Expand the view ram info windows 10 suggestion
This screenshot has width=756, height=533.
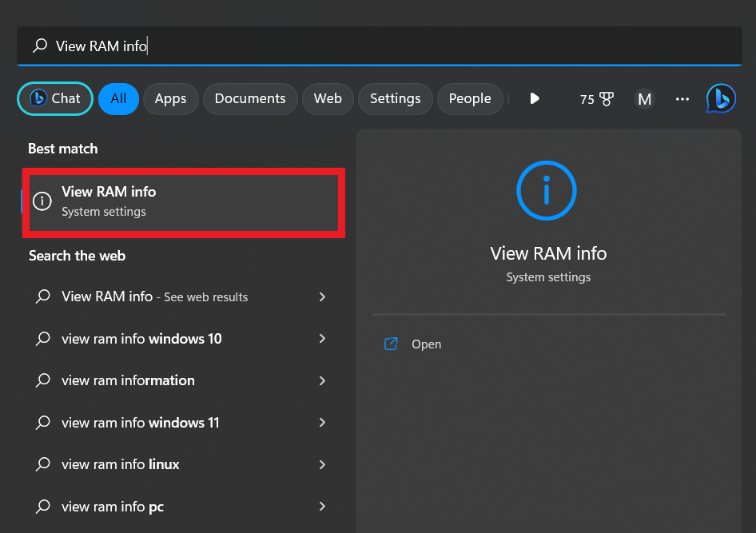322,339
